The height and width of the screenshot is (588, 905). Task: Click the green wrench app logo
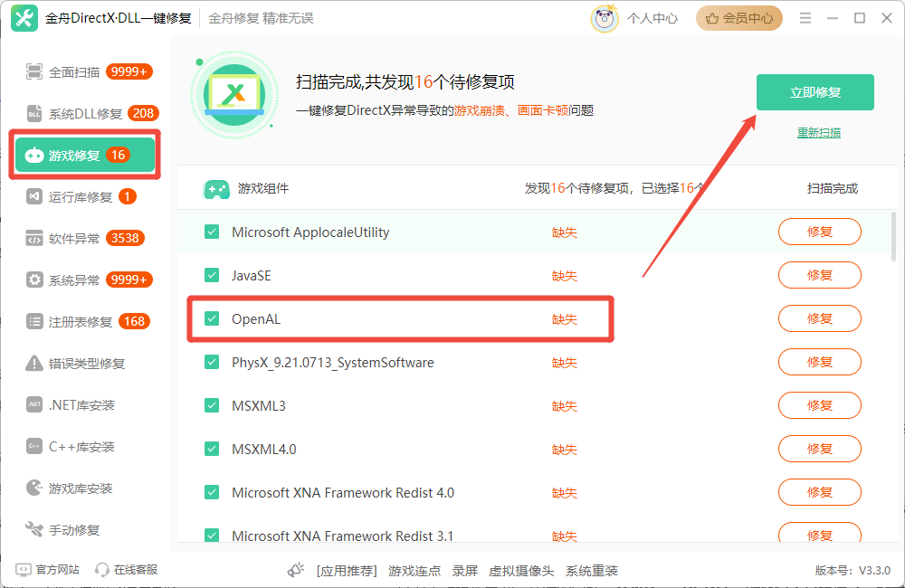[24, 18]
